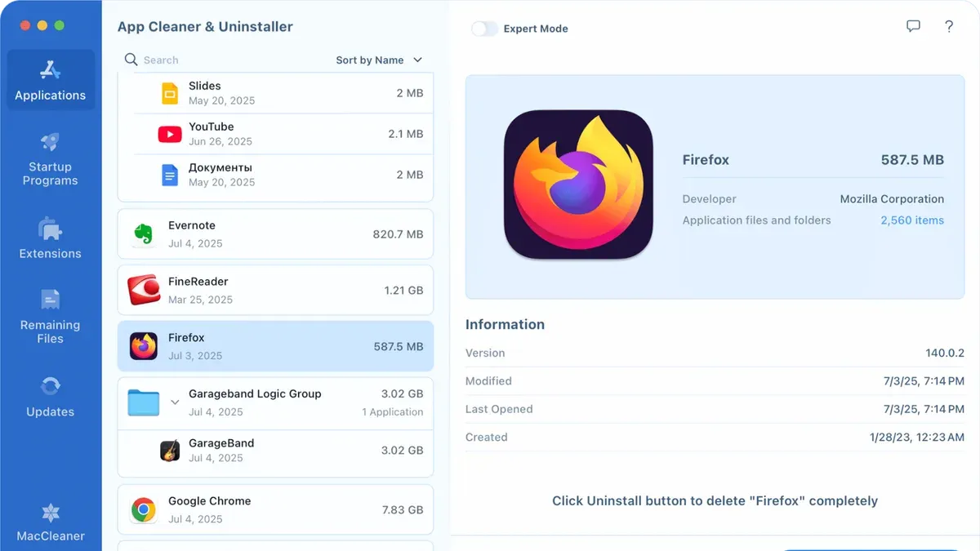Open Startup Programs rocket icon
980x551 pixels.
[50, 142]
